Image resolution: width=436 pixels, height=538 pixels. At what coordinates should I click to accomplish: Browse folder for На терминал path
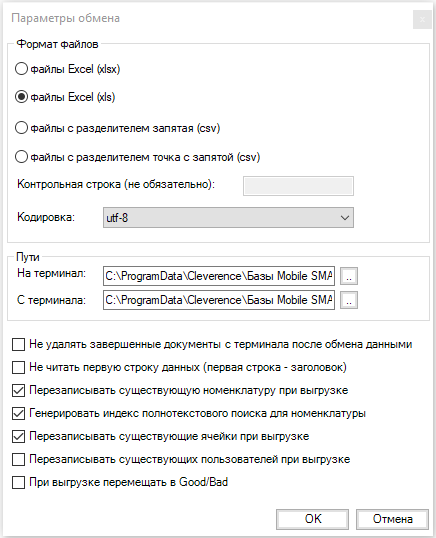tap(349, 276)
